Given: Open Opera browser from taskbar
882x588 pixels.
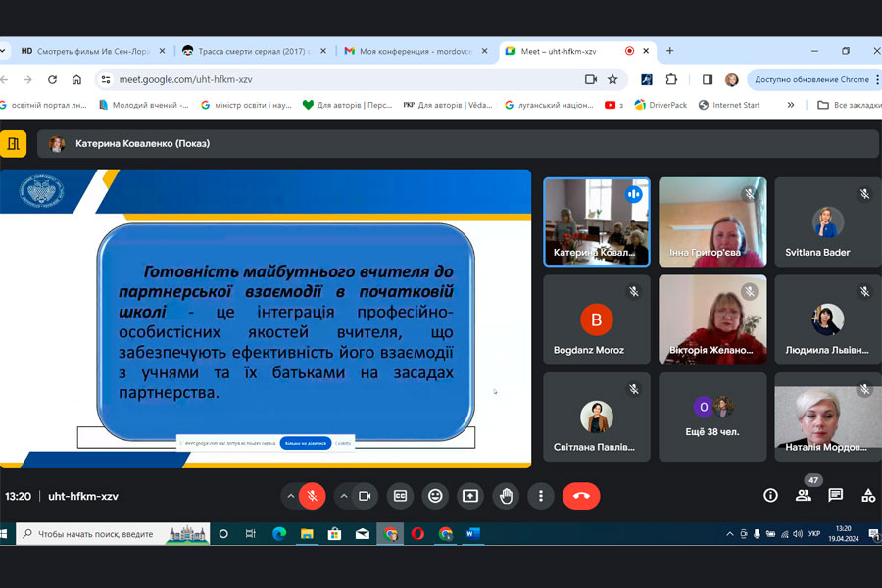Looking at the screenshot, I should pyautogui.click(x=417, y=534).
